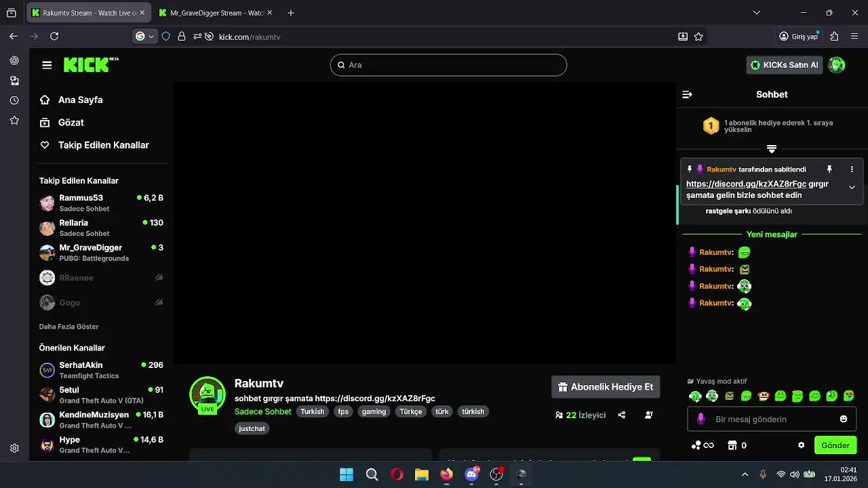Select the Rakumtv Stream tab
Screen dimensions: 868x488
[x=89, y=13]
